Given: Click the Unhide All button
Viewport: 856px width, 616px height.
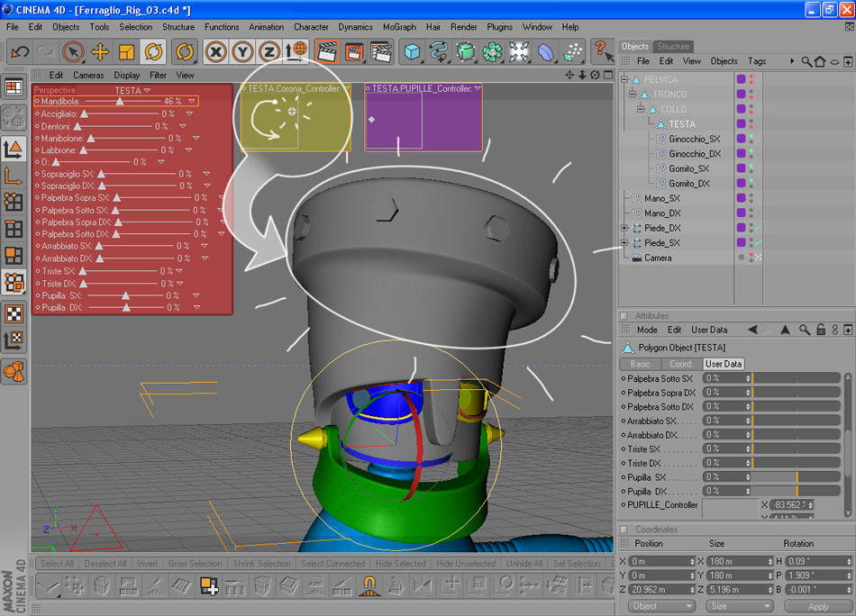Looking at the screenshot, I should [524, 564].
